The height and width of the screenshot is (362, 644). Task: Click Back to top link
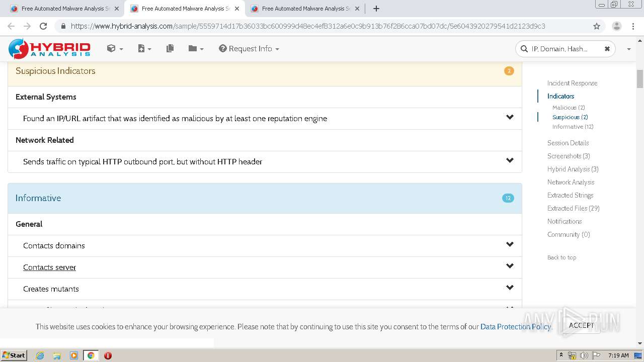561,257
